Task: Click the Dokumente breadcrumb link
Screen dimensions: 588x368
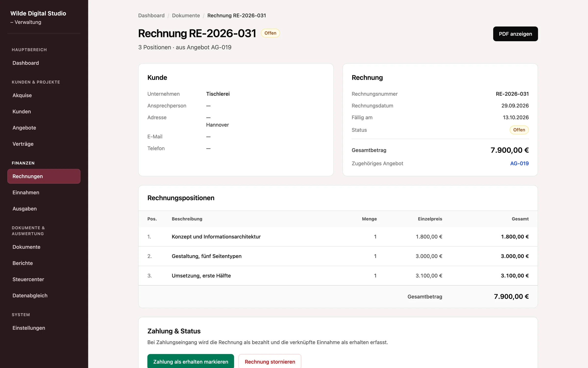Action: click(186, 15)
